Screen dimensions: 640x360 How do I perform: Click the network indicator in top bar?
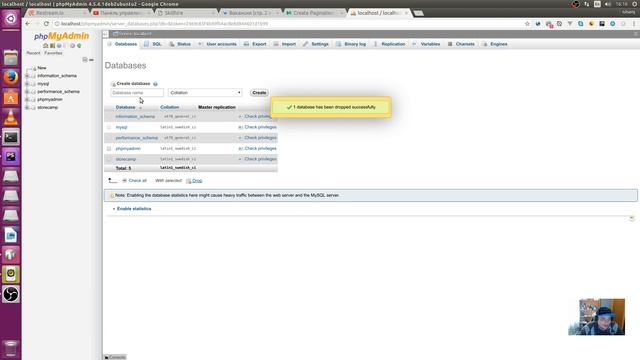coord(587,4)
